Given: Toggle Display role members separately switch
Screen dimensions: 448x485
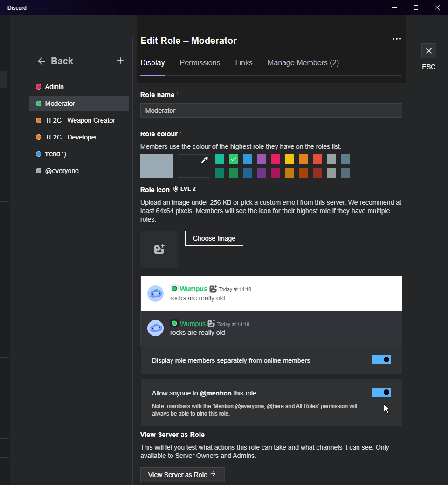Looking at the screenshot, I should pyautogui.click(x=381, y=360).
